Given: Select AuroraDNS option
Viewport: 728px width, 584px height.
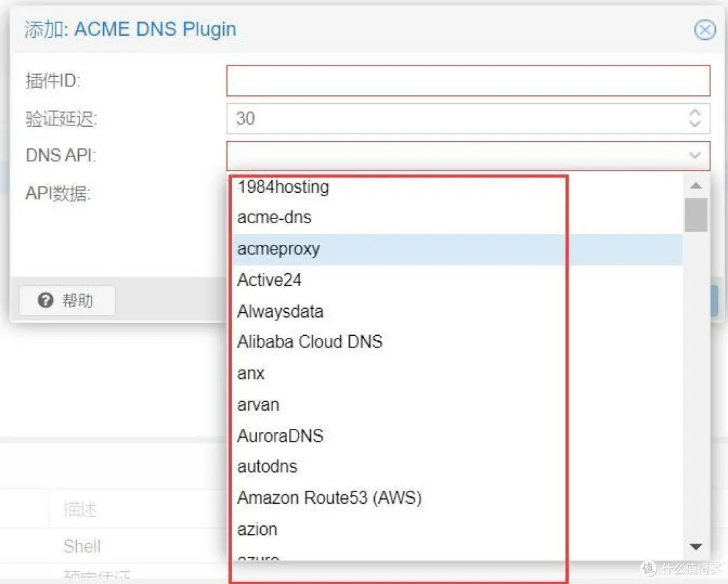Looking at the screenshot, I should tap(280, 436).
